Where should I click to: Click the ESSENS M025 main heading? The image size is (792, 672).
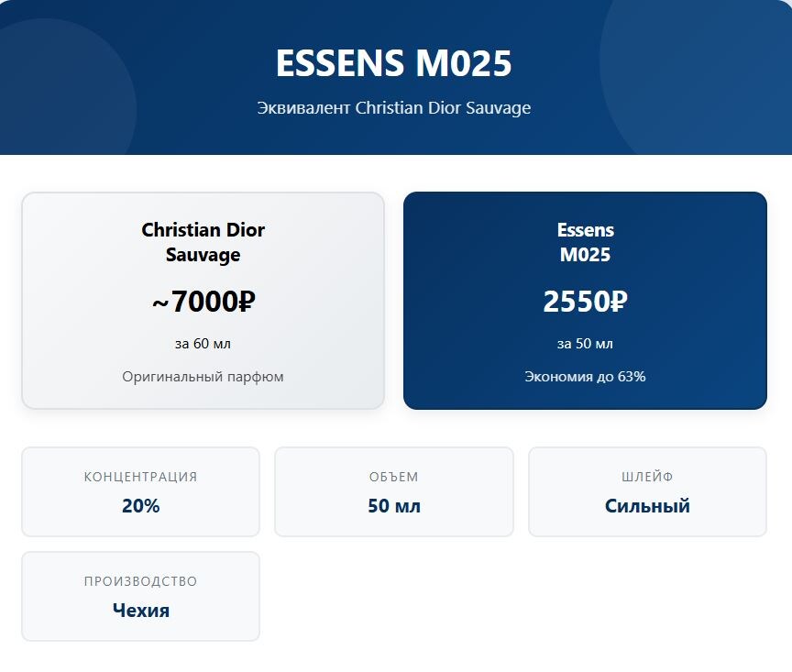coord(394,63)
